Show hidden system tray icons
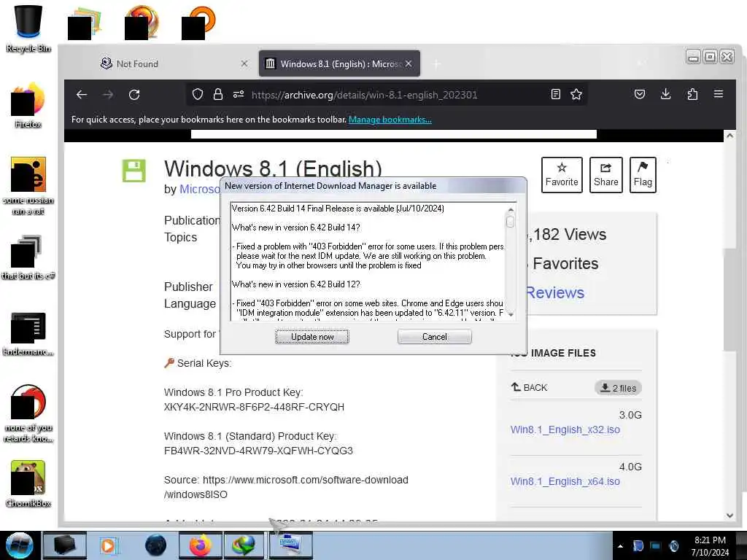 (x=620, y=546)
